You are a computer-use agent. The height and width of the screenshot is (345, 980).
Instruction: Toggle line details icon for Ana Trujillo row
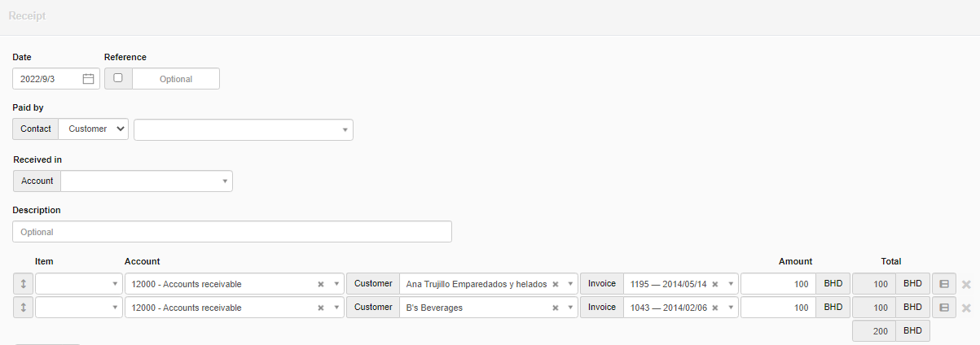point(944,284)
